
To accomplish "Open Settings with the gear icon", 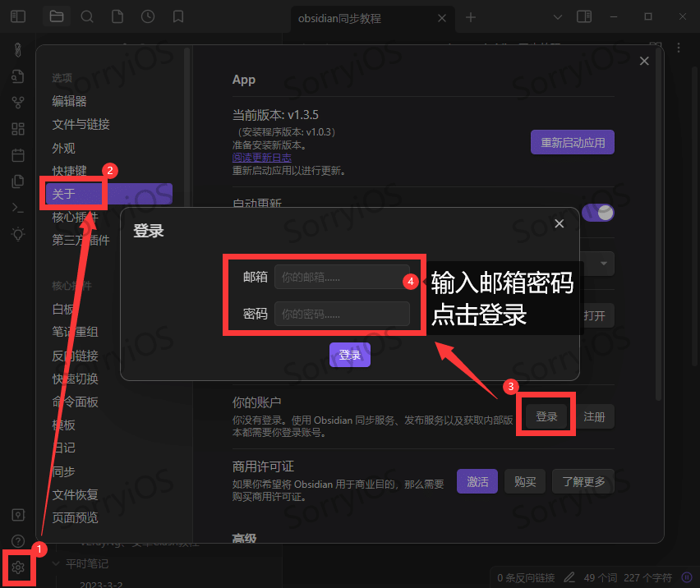I will point(18,567).
